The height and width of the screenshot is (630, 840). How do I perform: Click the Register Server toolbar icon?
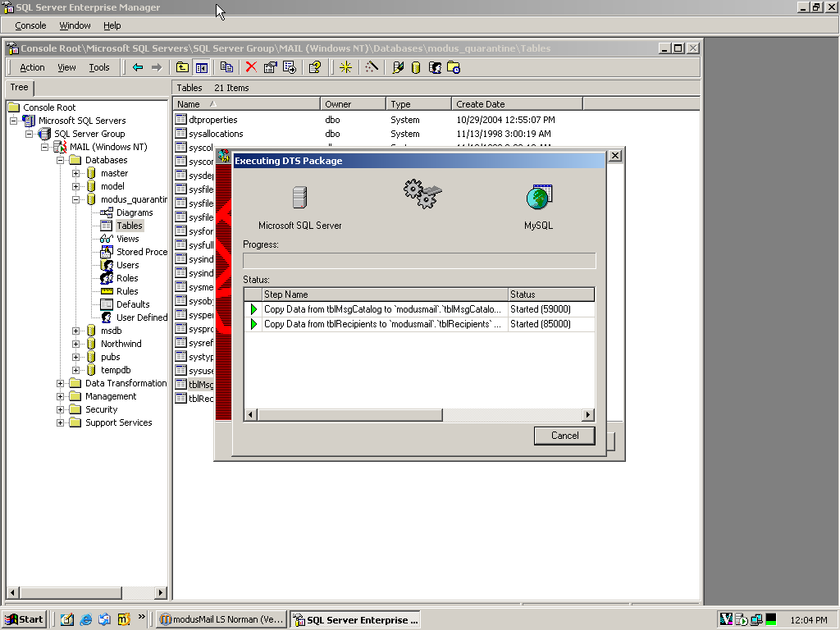click(398, 67)
